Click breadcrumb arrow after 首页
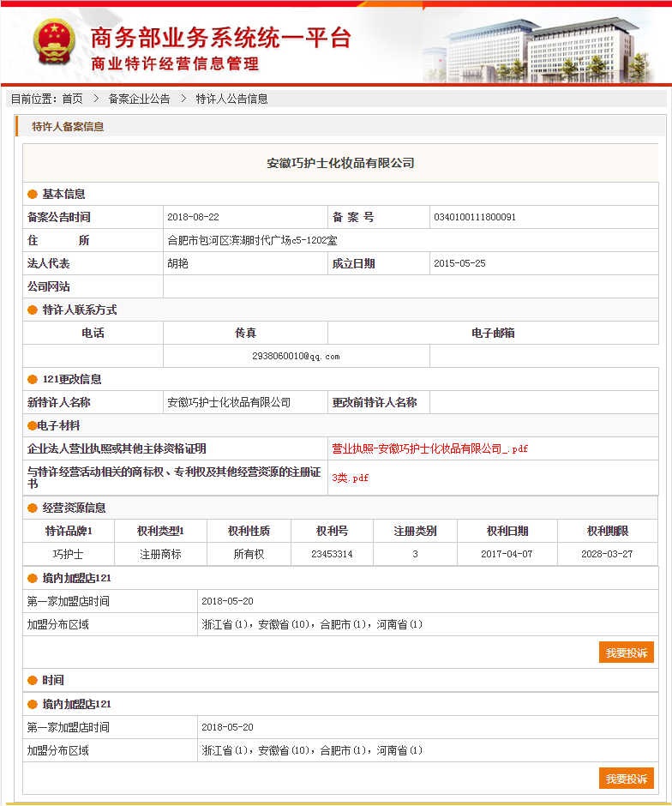The width and height of the screenshot is (672, 806). 96,99
